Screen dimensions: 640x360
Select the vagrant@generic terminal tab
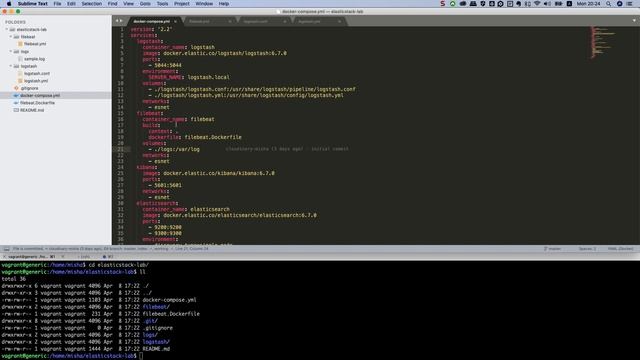32,257
